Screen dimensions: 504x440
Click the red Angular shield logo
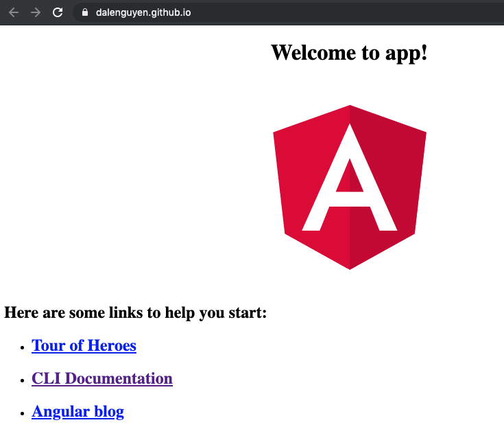[x=350, y=187]
